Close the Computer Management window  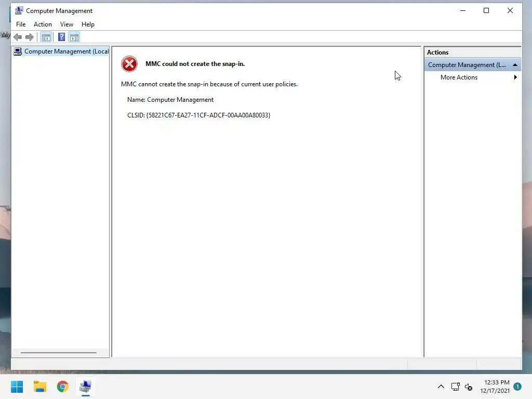pyautogui.click(x=510, y=10)
